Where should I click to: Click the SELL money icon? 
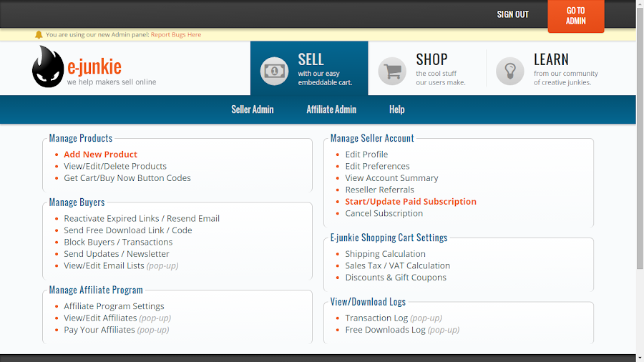tap(274, 71)
